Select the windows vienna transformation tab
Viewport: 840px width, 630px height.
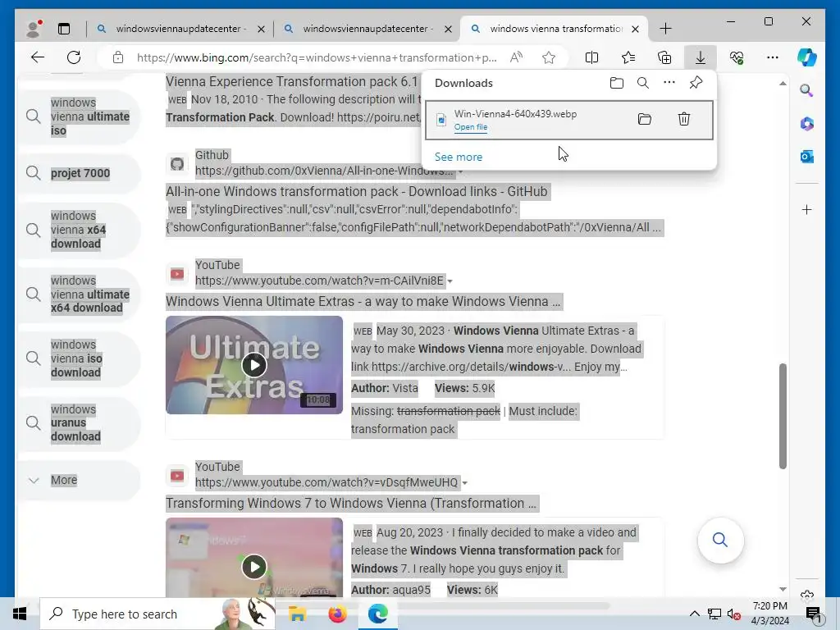555,29
